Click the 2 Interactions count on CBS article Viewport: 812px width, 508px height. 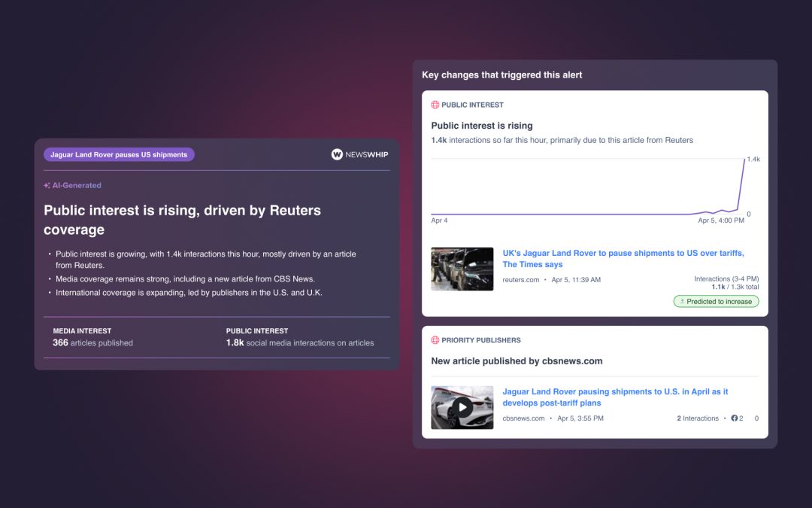[x=697, y=418]
